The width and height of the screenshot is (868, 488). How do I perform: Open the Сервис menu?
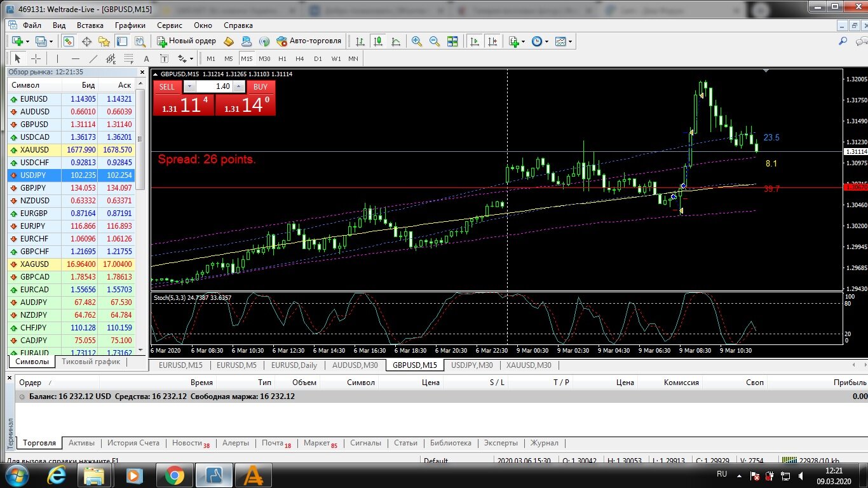pyautogui.click(x=170, y=25)
